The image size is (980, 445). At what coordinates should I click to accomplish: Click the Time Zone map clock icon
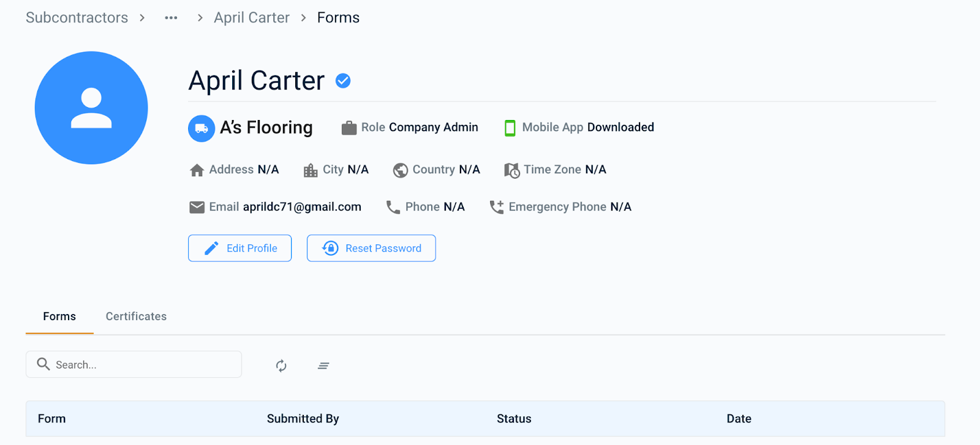tap(511, 170)
